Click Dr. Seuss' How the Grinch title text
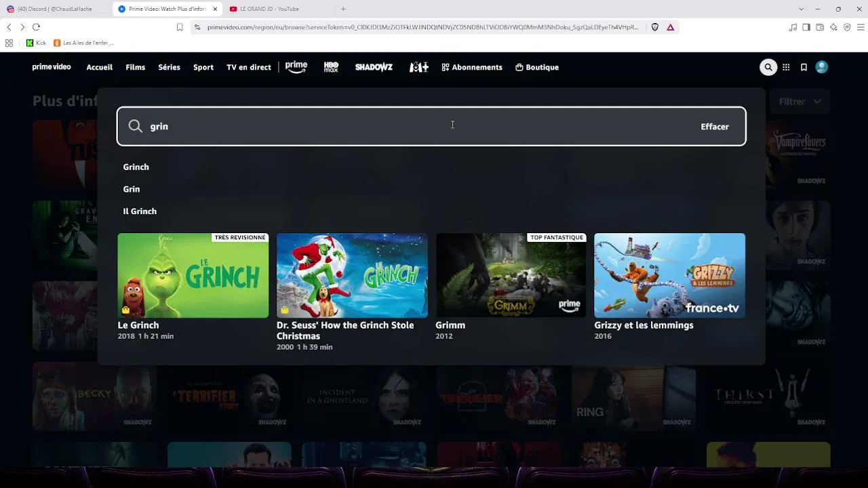The image size is (868, 488). (345, 331)
